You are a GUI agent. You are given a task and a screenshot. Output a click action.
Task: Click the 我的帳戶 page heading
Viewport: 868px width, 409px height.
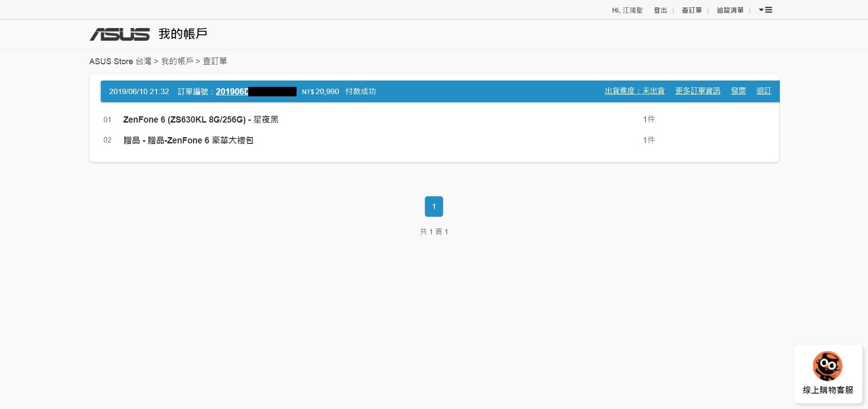coord(183,34)
